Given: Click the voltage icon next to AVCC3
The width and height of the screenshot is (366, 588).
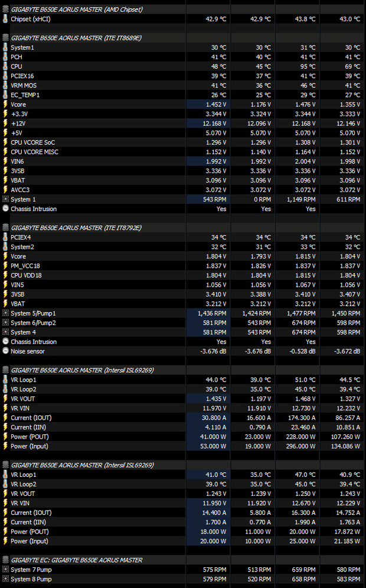Looking at the screenshot, I should click(5, 190).
